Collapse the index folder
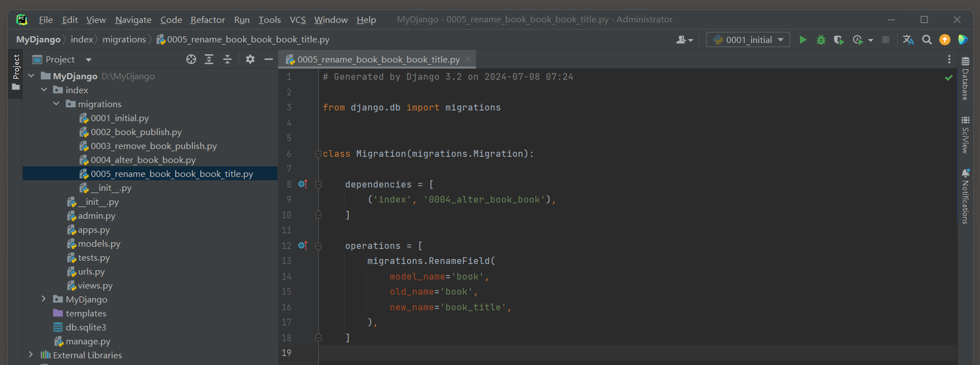The image size is (980, 365). (44, 90)
